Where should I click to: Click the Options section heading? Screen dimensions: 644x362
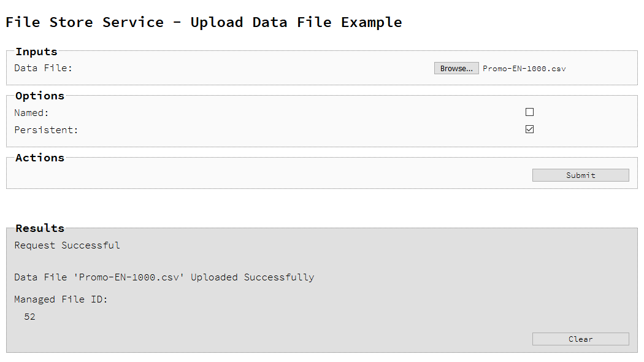39,96
